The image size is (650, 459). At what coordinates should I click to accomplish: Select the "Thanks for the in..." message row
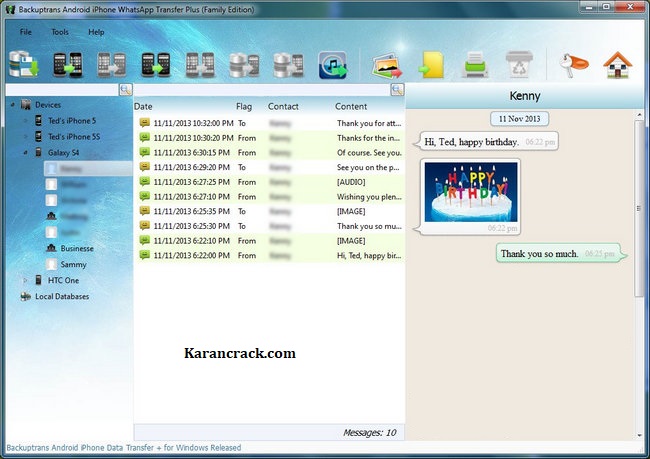point(270,138)
